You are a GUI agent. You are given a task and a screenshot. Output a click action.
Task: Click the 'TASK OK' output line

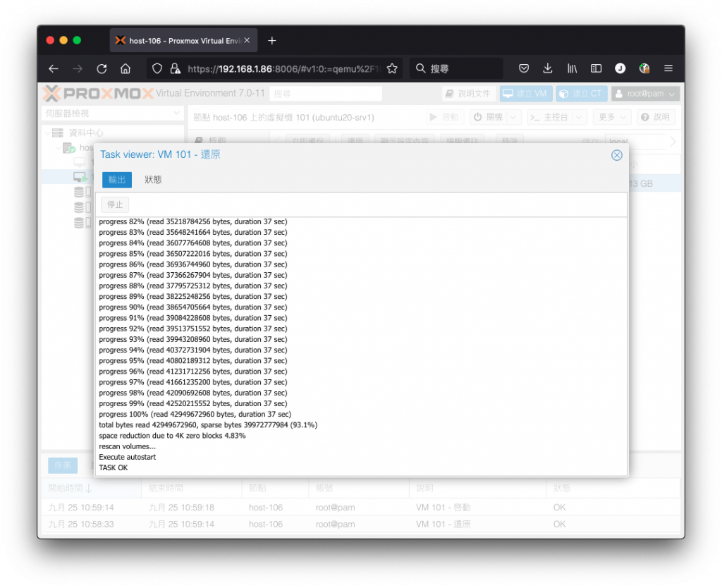[114, 468]
